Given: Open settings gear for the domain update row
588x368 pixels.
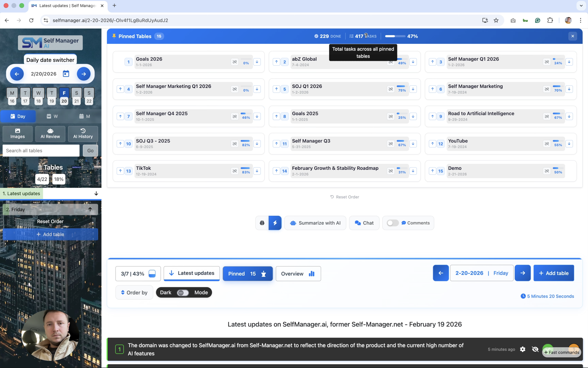Looking at the screenshot, I should coord(523,349).
